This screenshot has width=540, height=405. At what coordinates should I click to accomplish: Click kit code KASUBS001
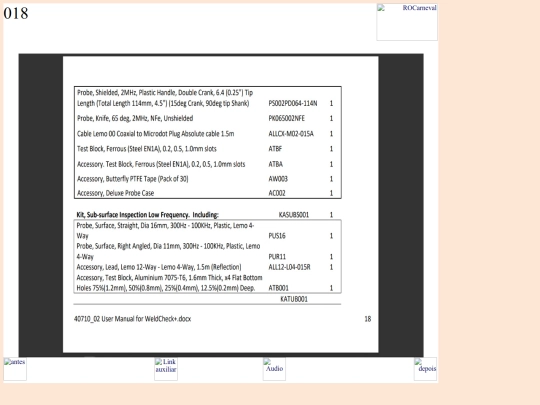(294, 215)
